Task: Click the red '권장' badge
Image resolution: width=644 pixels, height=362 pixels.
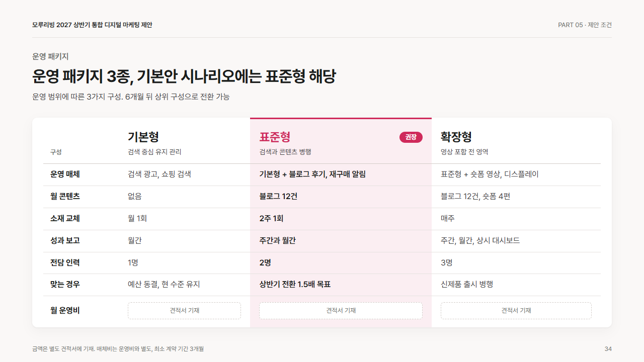Action: click(x=411, y=137)
